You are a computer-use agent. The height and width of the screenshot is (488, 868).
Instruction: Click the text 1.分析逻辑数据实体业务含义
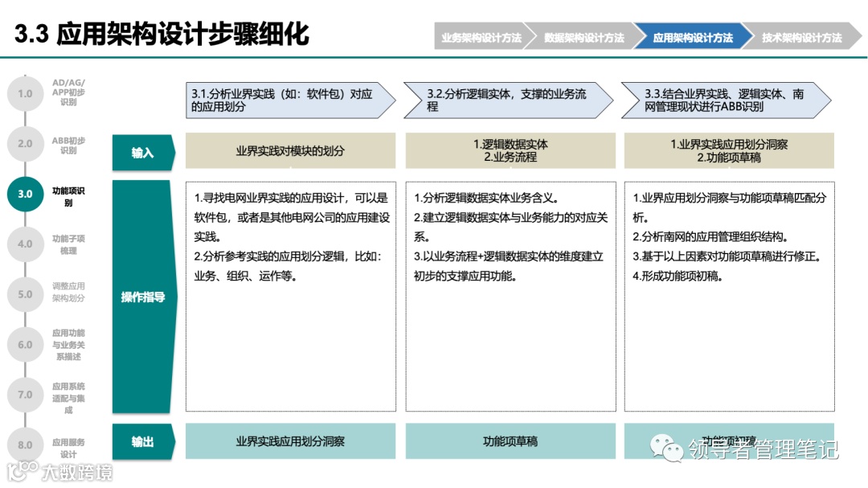[x=486, y=199]
